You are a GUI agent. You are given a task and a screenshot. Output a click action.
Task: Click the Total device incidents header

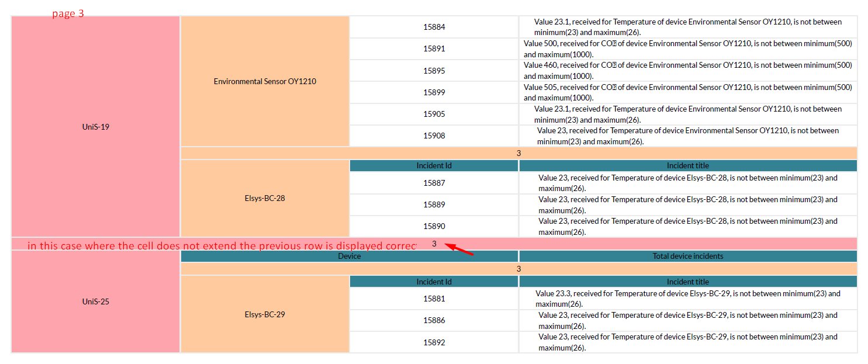688,255
